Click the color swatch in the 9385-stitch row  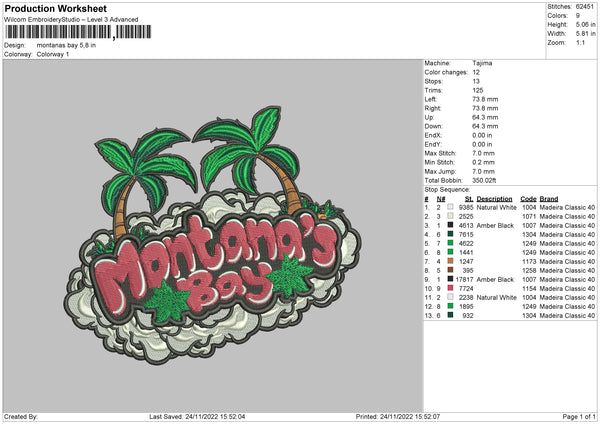coord(450,207)
